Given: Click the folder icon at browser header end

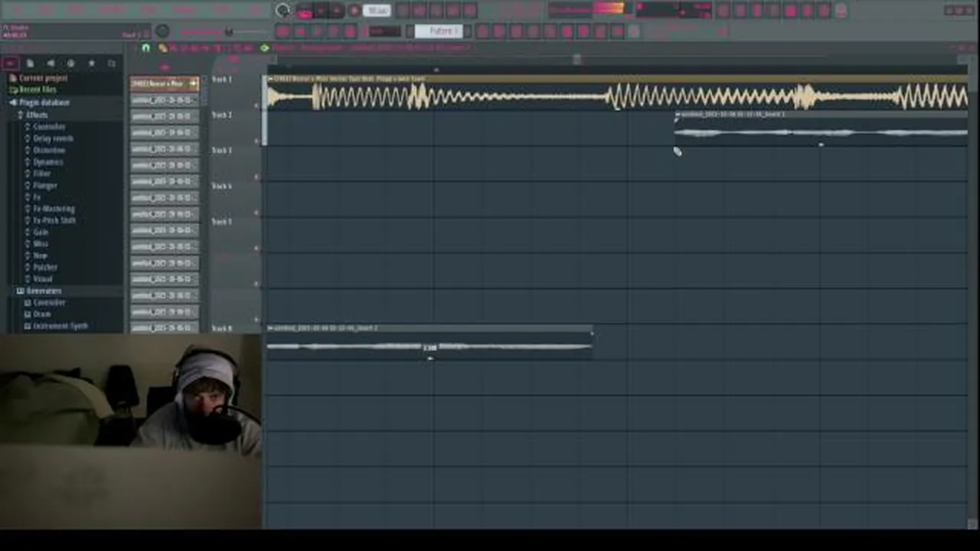Looking at the screenshot, I should pyautogui.click(x=112, y=64).
